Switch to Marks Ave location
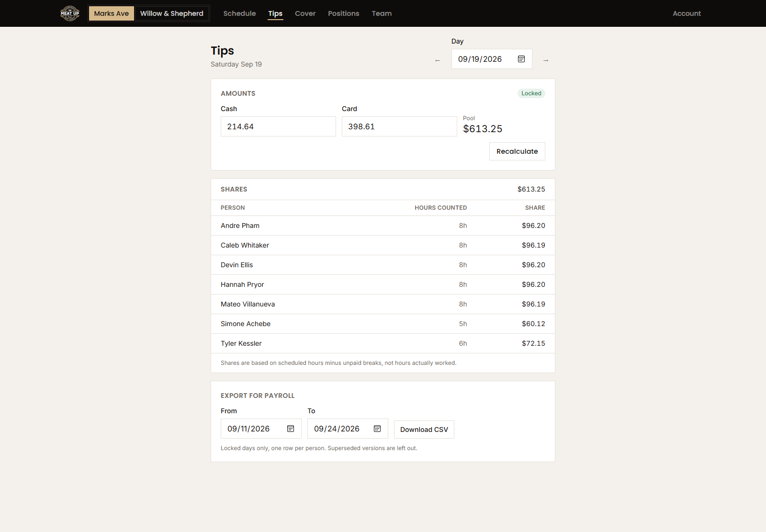This screenshot has width=766, height=532. (x=112, y=13)
